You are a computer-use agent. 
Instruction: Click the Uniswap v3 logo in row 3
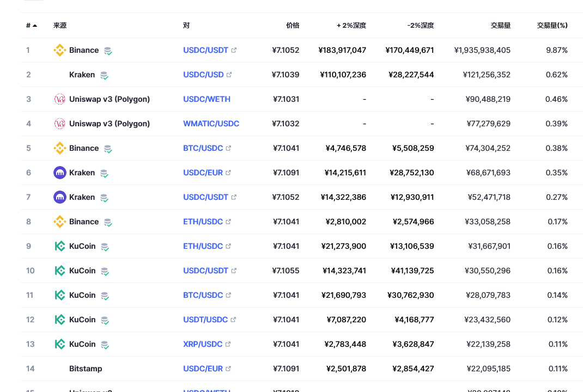click(x=59, y=99)
